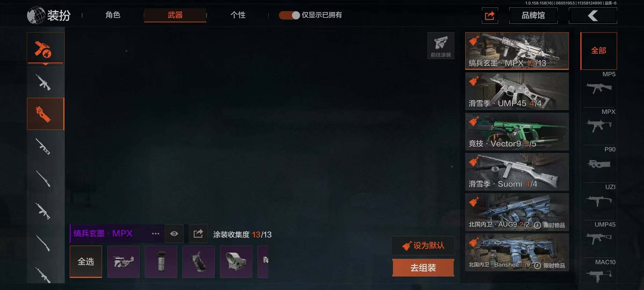Open the three-dots menu beside 缟兵玄墨 MPX
The height and width of the screenshot is (290, 644).
tap(156, 234)
